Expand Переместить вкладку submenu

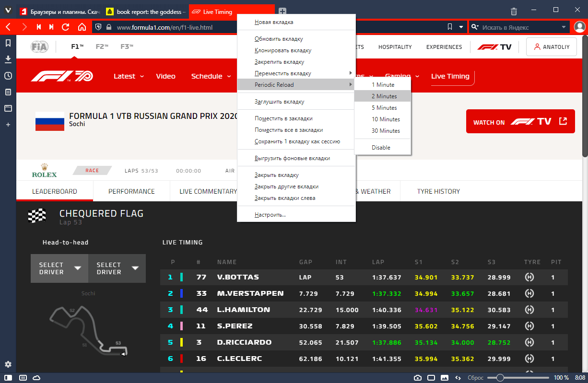(296, 73)
